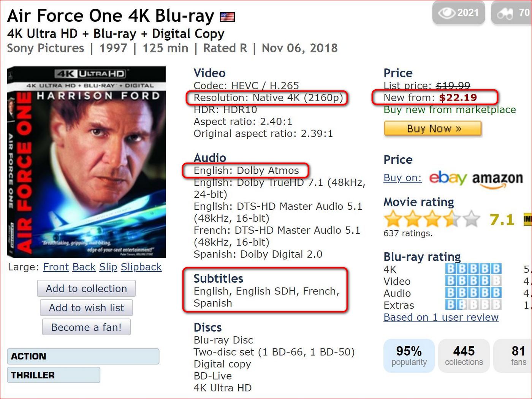
Task: Click the Air Force One cover thumbnail
Action: coord(86,162)
